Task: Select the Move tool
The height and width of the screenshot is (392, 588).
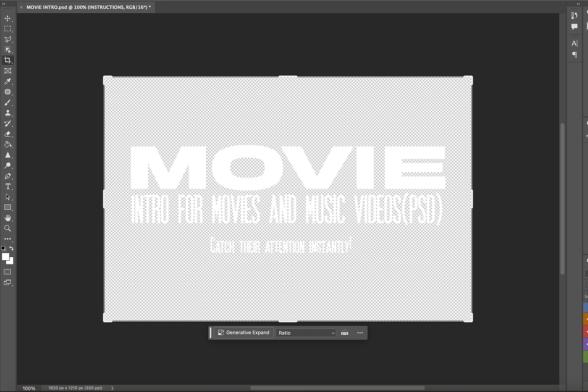Action: [x=8, y=18]
